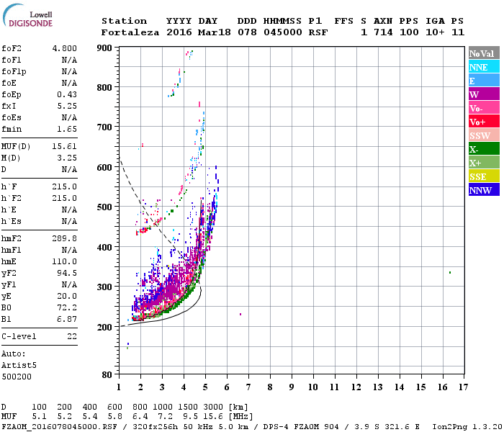The height and width of the screenshot is (432, 504).
Task: Click the isolated green echo near 16 MHz
Action: pyautogui.click(x=450, y=273)
